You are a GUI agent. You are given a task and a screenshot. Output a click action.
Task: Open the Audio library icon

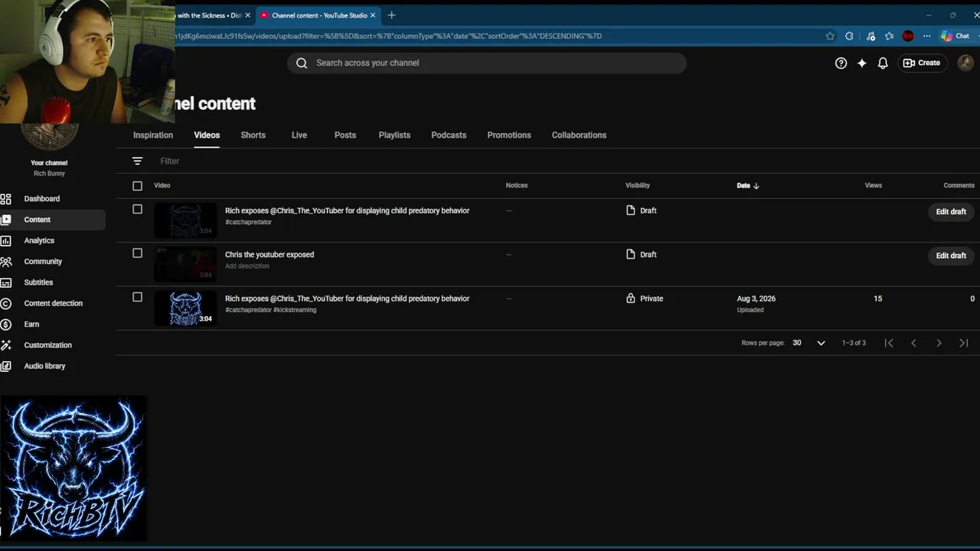(5, 366)
